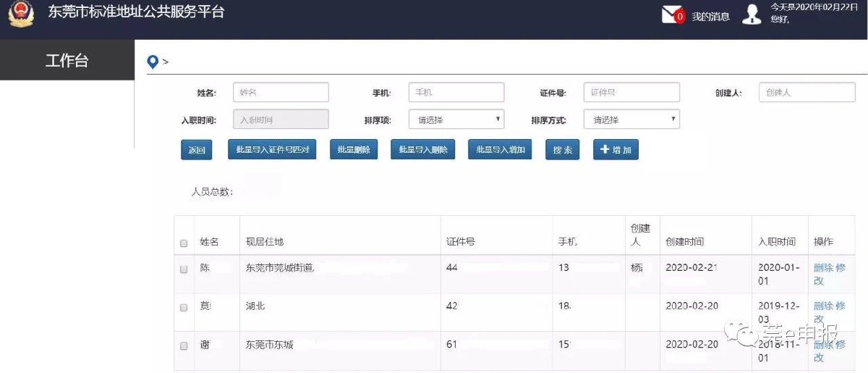
Task: Click the 批量导入删除 button
Action: pyautogui.click(x=423, y=149)
